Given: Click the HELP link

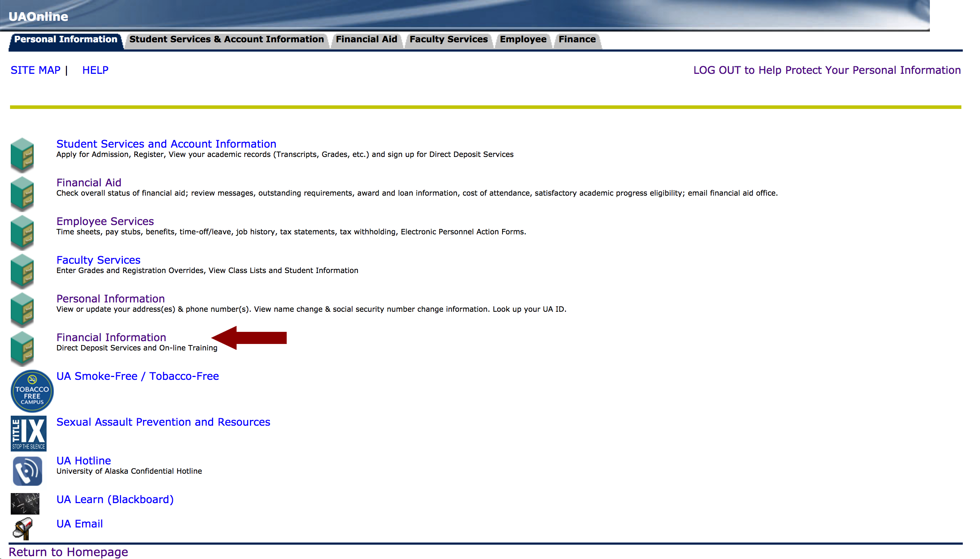Looking at the screenshot, I should 95,70.
